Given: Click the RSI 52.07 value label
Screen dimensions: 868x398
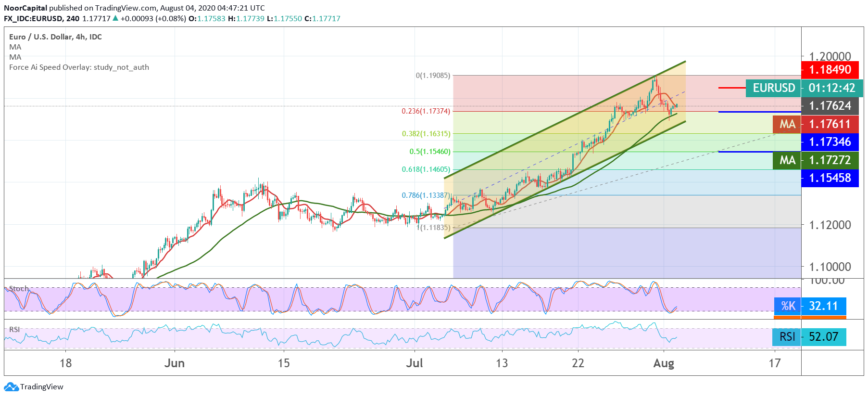Looking at the screenshot, I should [x=810, y=336].
